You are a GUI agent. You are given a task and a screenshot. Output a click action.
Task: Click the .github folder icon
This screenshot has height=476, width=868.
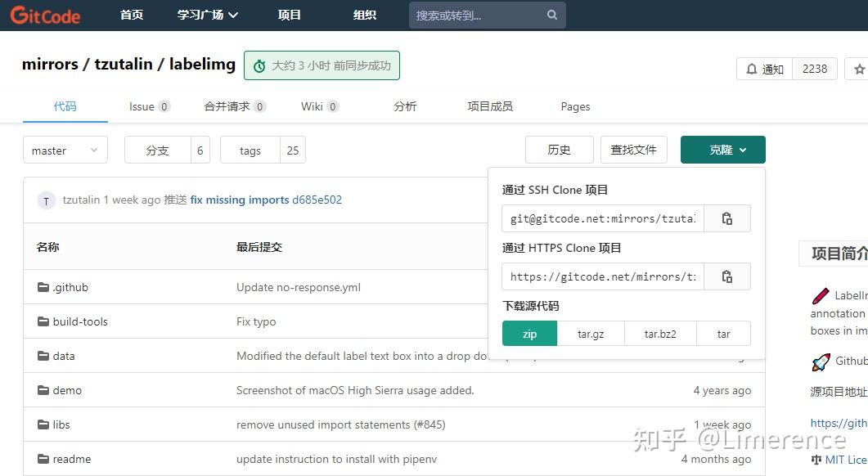click(x=43, y=287)
